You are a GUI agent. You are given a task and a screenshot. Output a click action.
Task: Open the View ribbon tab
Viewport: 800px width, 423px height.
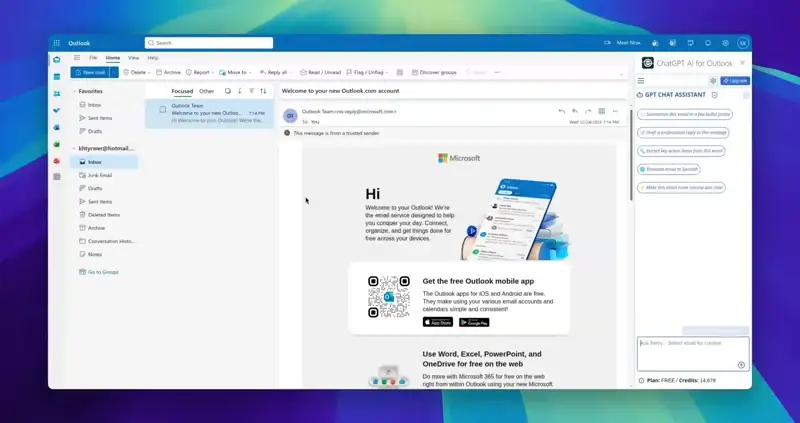coord(133,58)
